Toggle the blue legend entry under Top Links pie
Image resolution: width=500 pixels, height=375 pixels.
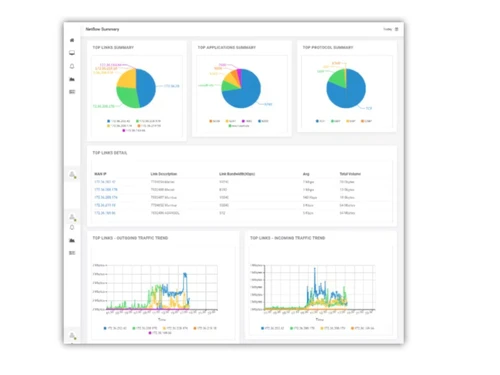tap(119, 121)
